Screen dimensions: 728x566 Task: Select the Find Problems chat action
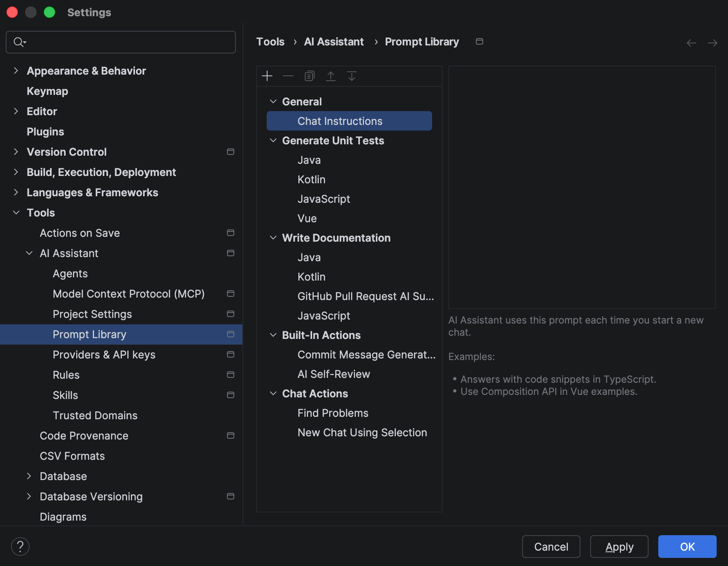point(333,413)
